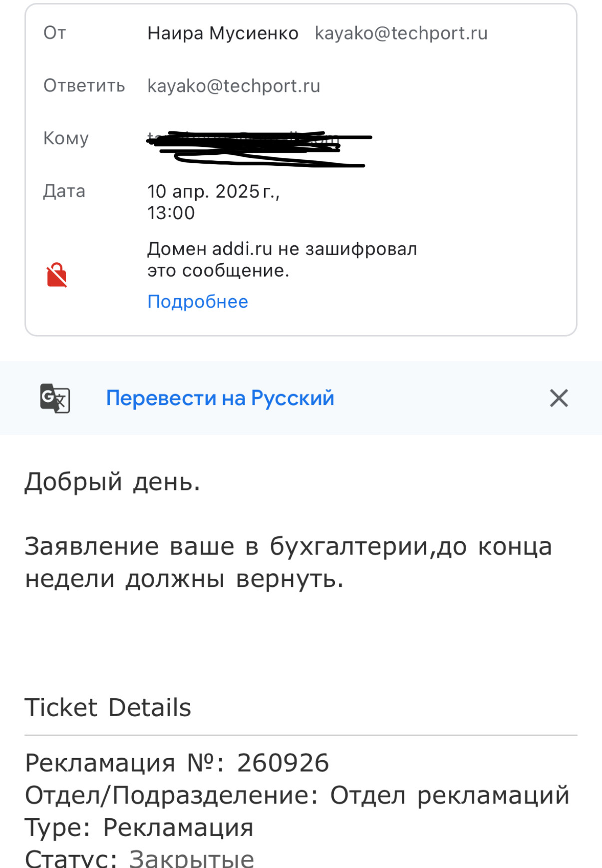The width and height of the screenshot is (602, 868).
Task: Tap the 'Ticket Details' heading
Action: click(x=108, y=708)
